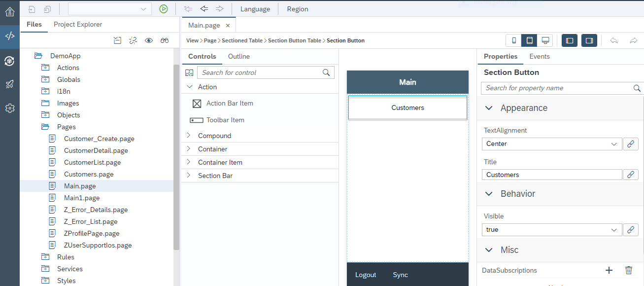Select the eye preview icon above file tree
Image resolution: width=644 pixels, height=286 pixels.
[149, 40]
